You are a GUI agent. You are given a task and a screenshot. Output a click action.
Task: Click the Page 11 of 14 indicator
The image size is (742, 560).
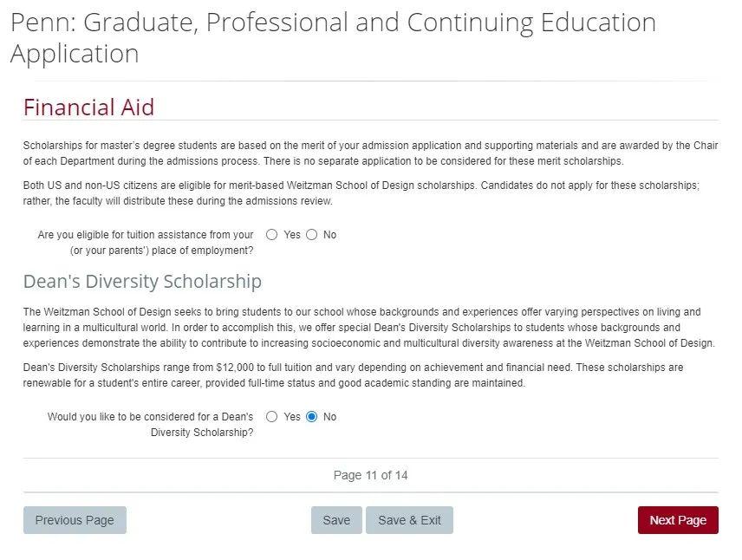[370, 475]
